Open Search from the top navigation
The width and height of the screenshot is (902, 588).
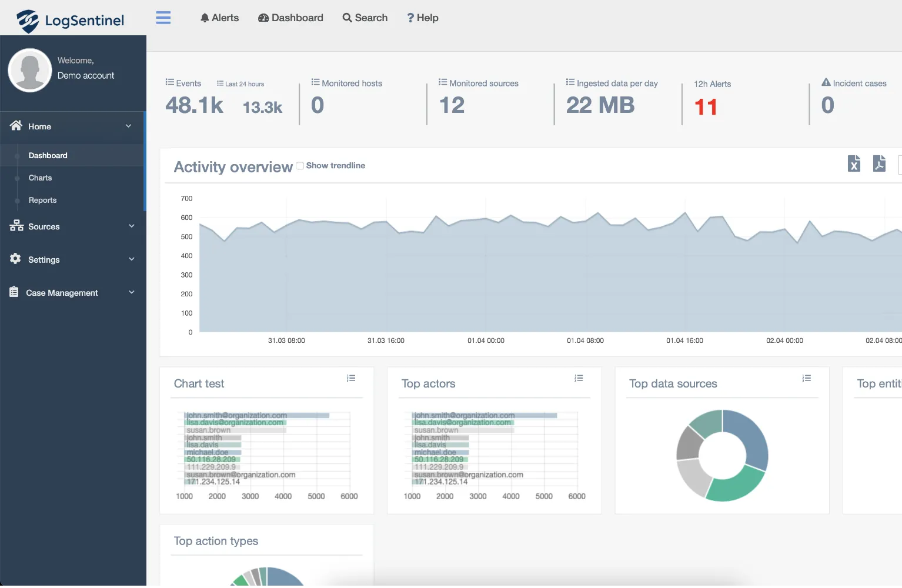[365, 18]
